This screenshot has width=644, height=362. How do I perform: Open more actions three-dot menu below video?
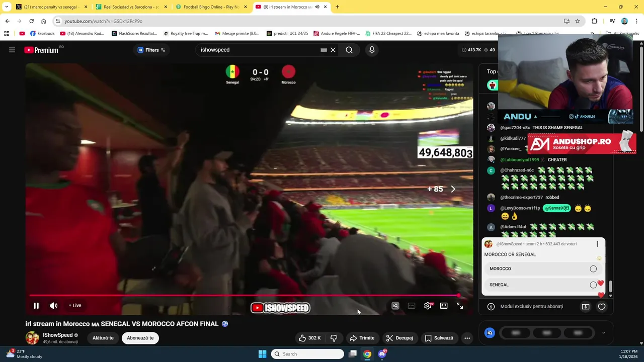click(x=467, y=338)
